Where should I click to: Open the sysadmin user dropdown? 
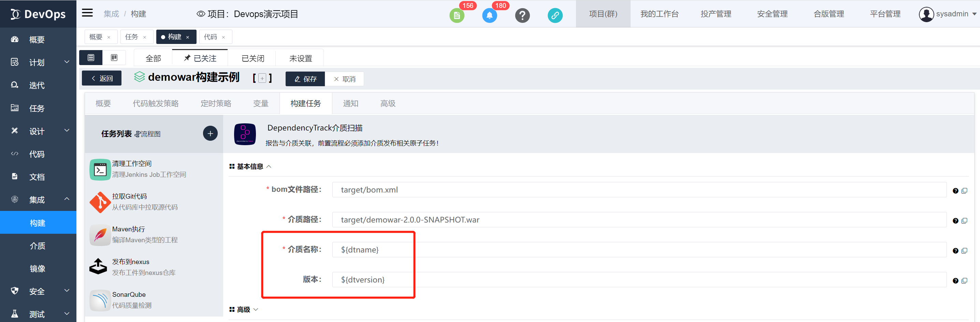pyautogui.click(x=974, y=14)
